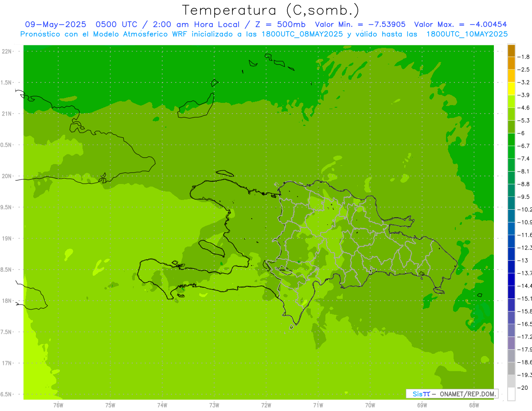Select the white swatch below the -20 label
This screenshot has width=532, height=411.
[511, 394]
